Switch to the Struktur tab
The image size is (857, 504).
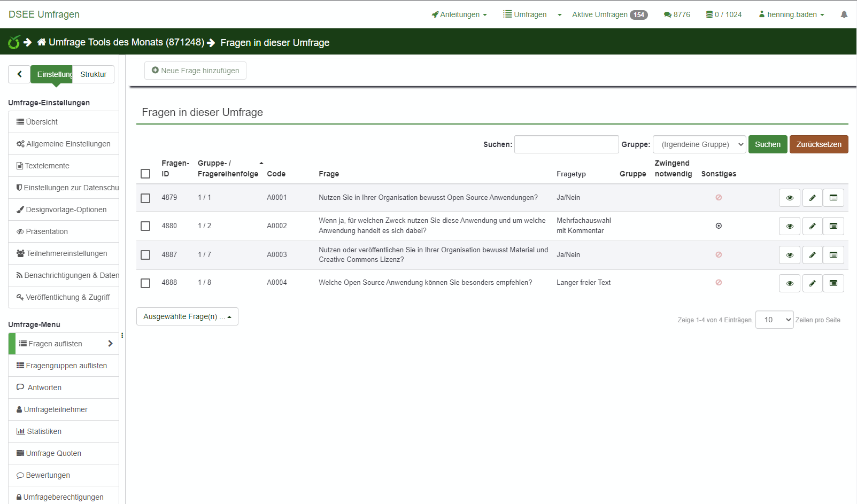[x=92, y=74]
